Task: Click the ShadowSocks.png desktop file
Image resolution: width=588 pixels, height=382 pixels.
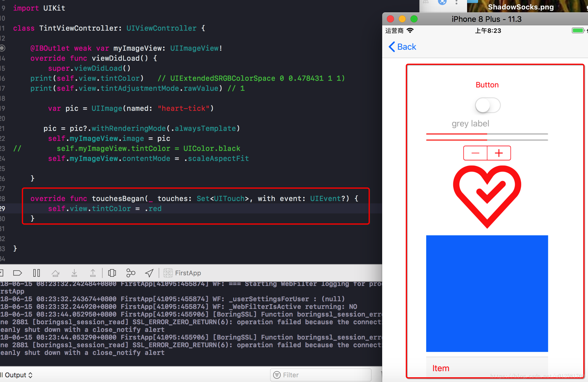Action: [x=521, y=7]
